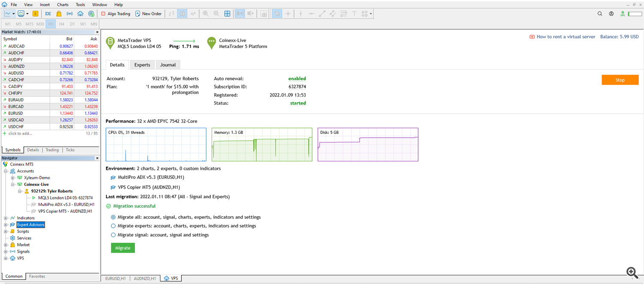Viewport: 644px width, 284px height.
Task: Tile windows with the grid icon
Action: click(x=227, y=14)
